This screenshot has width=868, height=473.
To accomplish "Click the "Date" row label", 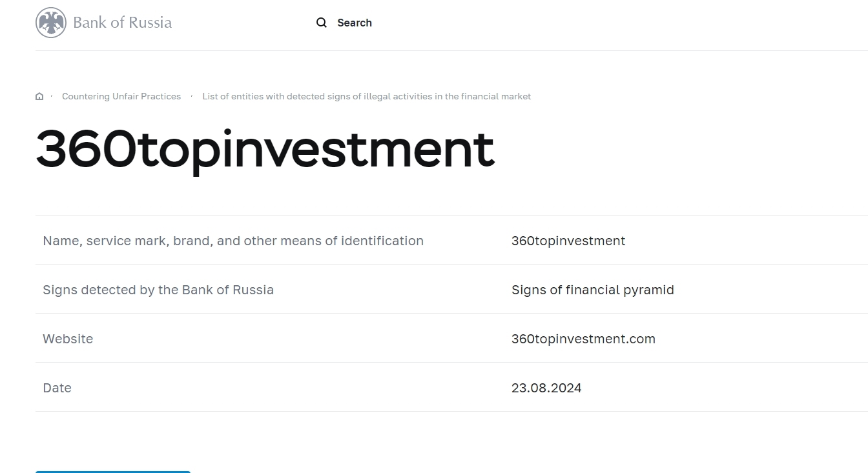I will coord(57,388).
